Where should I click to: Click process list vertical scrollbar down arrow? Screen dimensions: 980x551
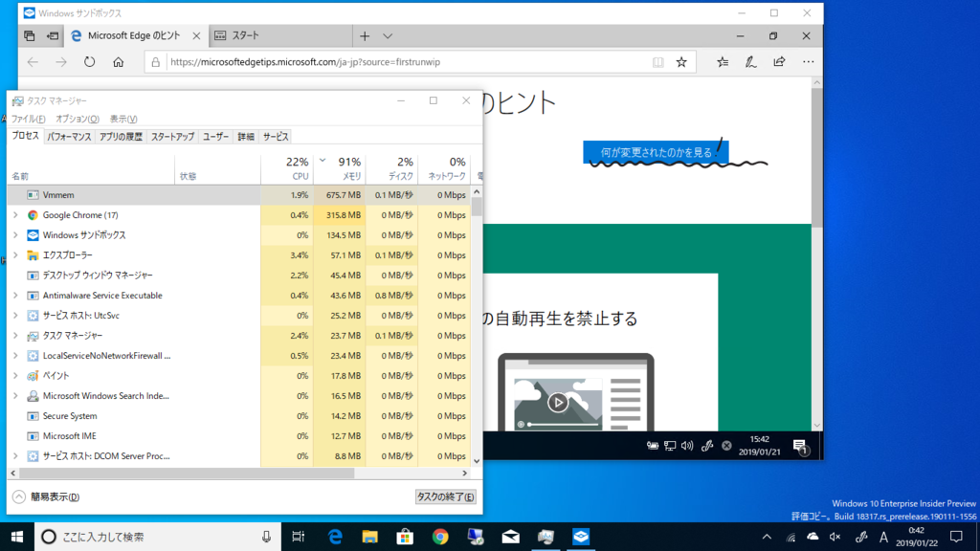pyautogui.click(x=477, y=461)
